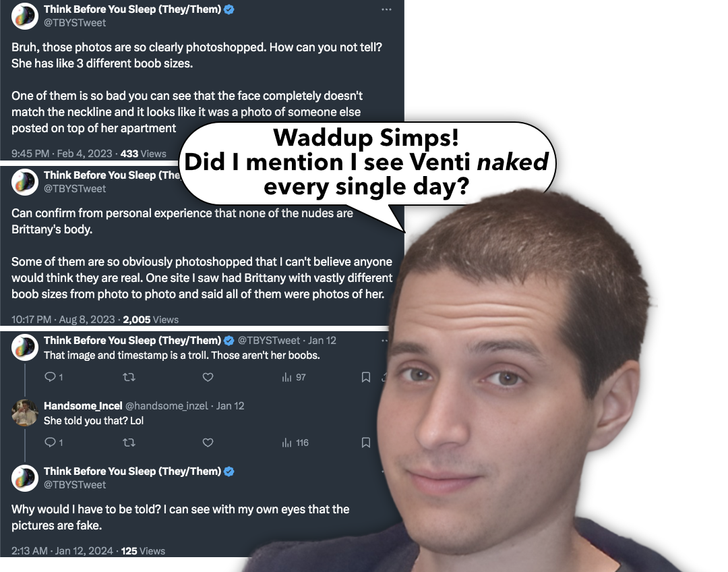This screenshot has width=728, height=572.
Task: Open @TBYSTweet handle on the top tweet
Action: point(75,23)
